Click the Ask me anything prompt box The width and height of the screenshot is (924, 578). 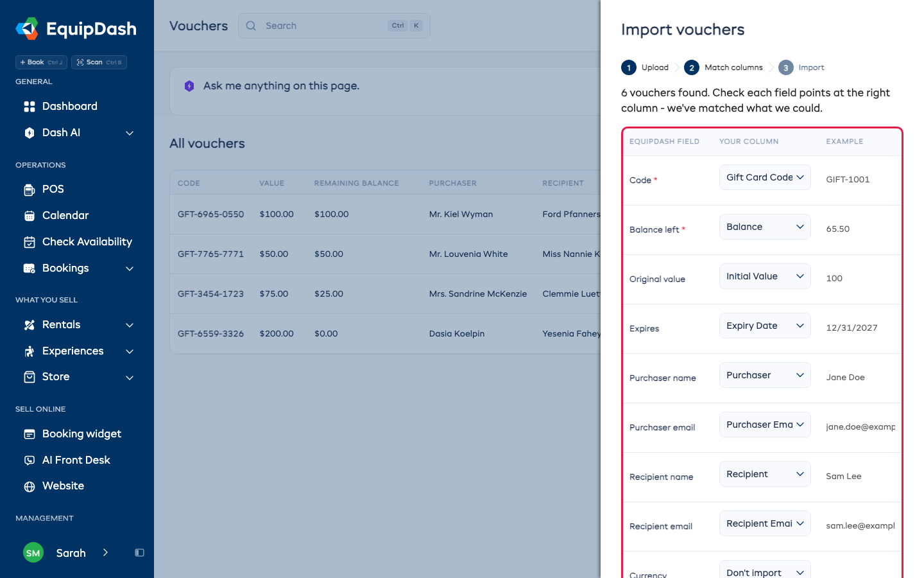(385, 91)
